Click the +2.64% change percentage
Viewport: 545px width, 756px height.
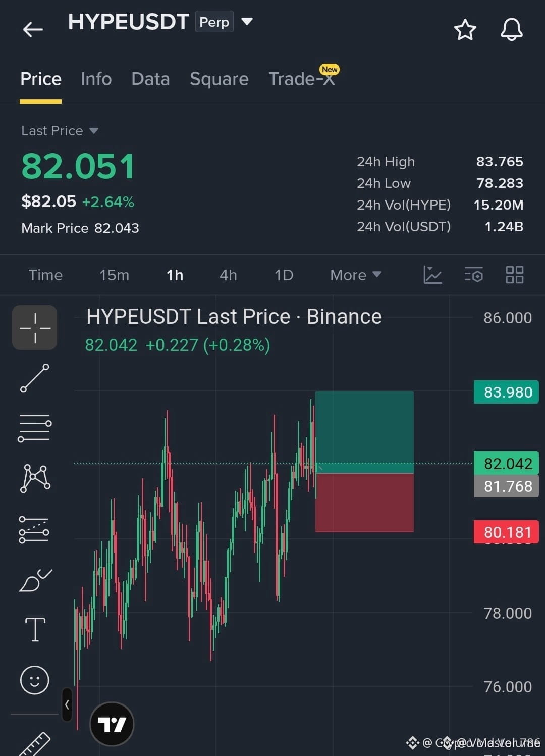(x=108, y=202)
